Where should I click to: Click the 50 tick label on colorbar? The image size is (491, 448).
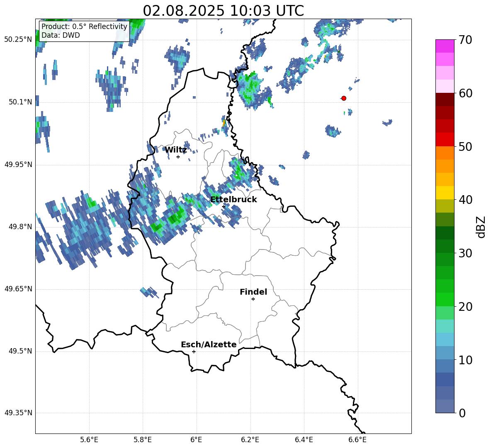[465, 146]
